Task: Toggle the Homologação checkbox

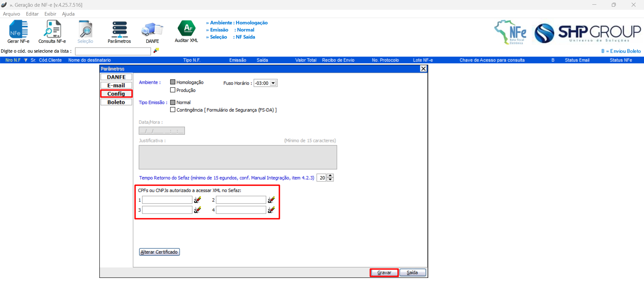Action: click(173, 82)
